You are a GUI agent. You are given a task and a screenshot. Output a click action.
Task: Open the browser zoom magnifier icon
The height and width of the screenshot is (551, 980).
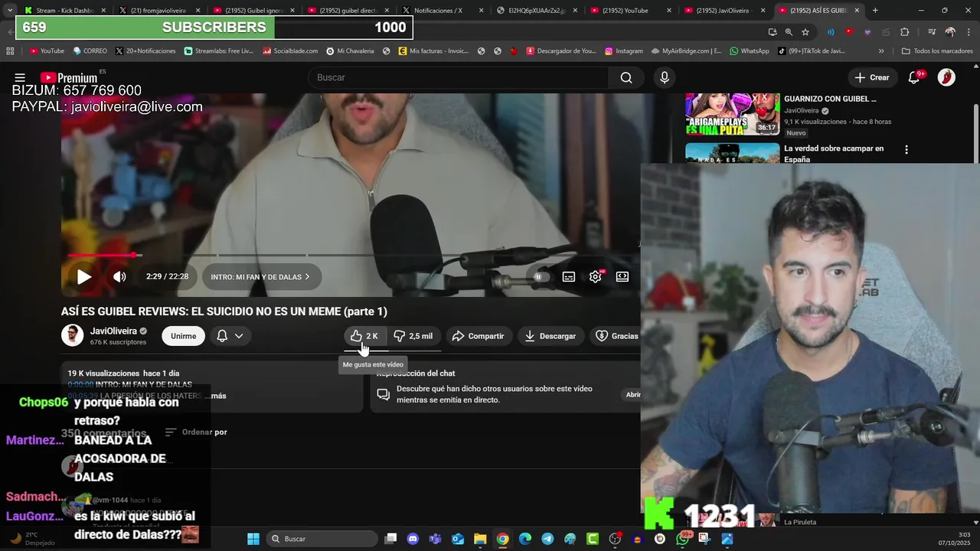point(789,32)
